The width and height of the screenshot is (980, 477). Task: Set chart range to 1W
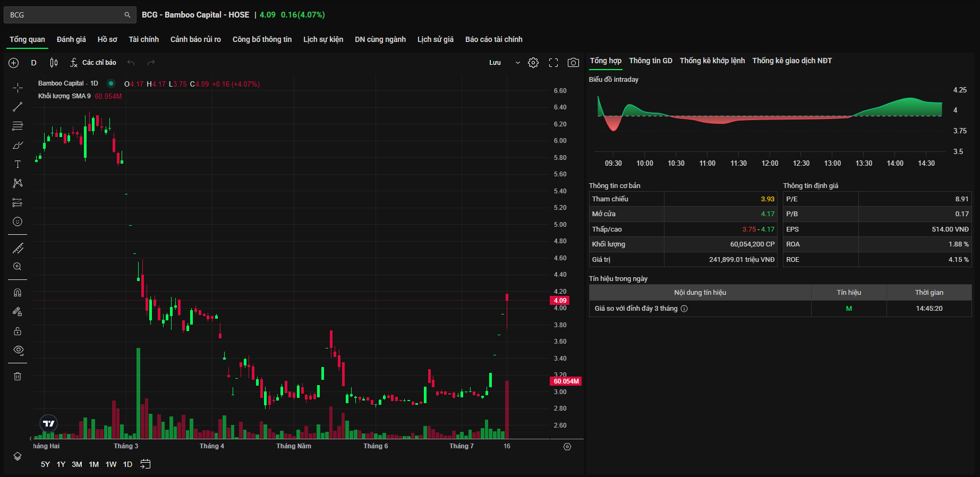[x=111, y=464]
